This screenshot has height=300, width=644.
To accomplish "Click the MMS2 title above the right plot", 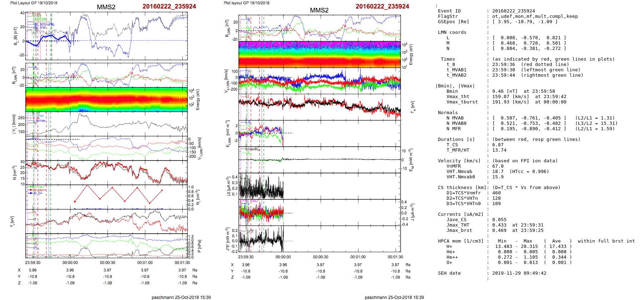I will coord(319,10).
